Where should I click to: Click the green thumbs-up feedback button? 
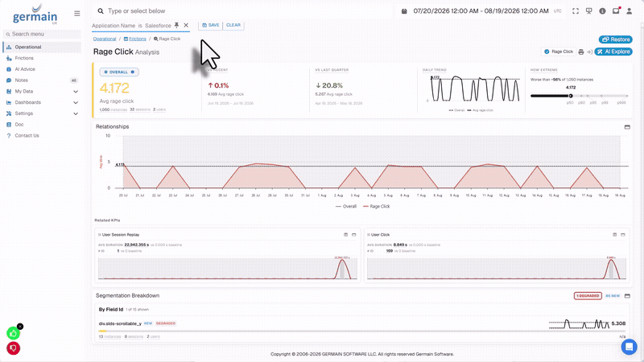click(x=13, y=333)
